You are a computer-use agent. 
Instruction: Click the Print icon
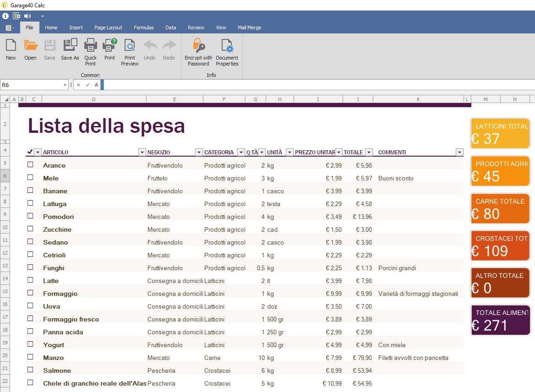pos(109,50)
